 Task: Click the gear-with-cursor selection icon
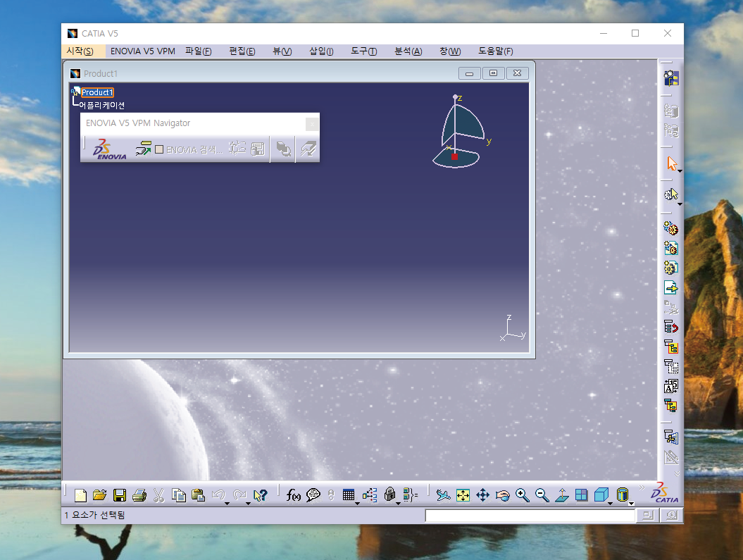[x=671, y=194]
